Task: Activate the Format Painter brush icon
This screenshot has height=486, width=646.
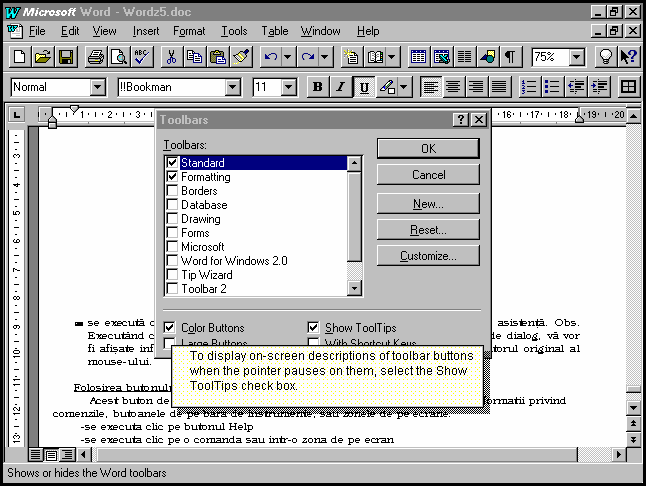Action: pyautogui.click(x=241, y=57)
